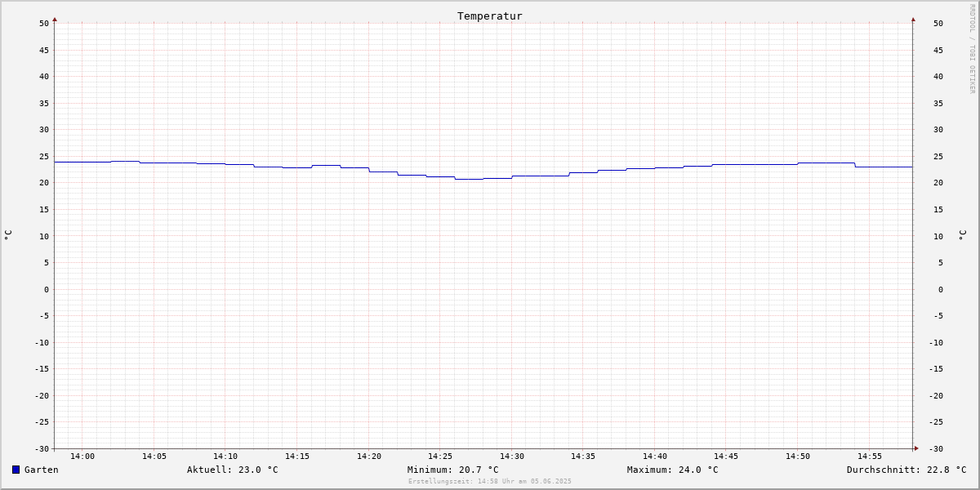
Task: Select the Garten legend label
Action: point(42,470)
